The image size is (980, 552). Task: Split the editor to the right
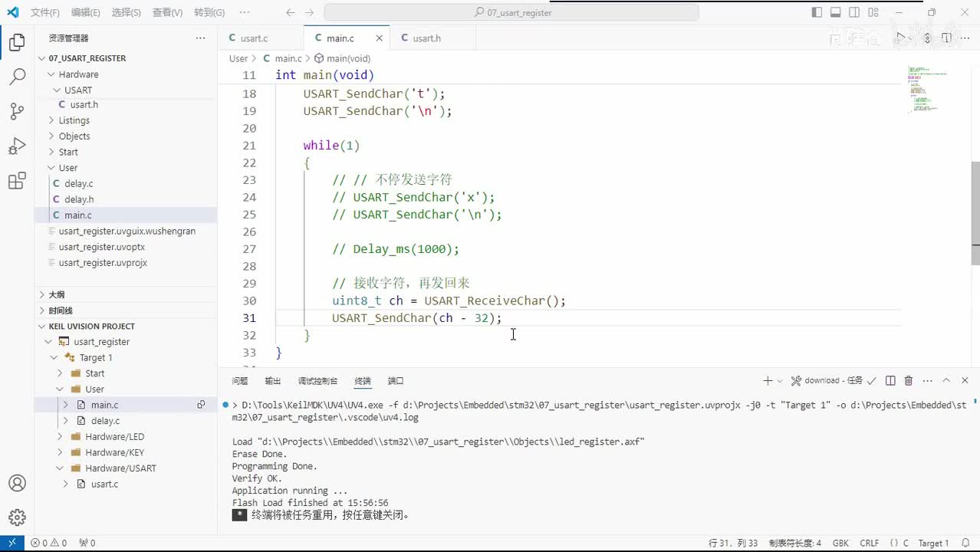(946, 38)
